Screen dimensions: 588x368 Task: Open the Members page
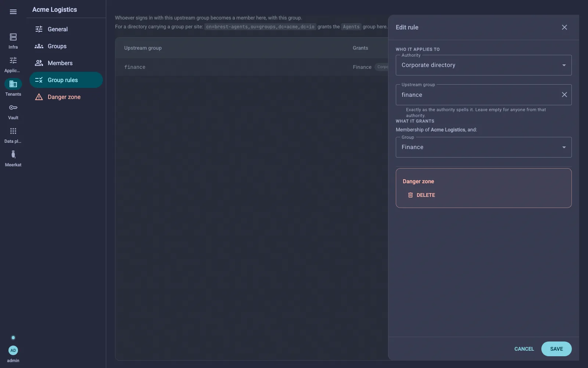click(x=66, y=63)
